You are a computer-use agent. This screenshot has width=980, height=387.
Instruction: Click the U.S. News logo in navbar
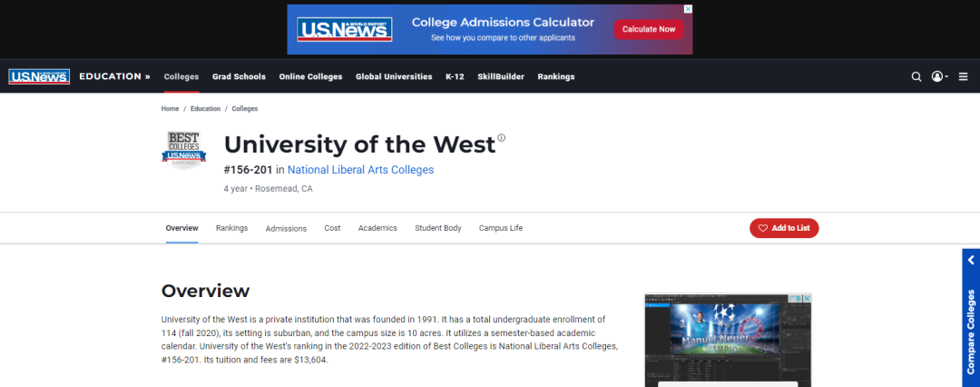(x=39, y=77)
